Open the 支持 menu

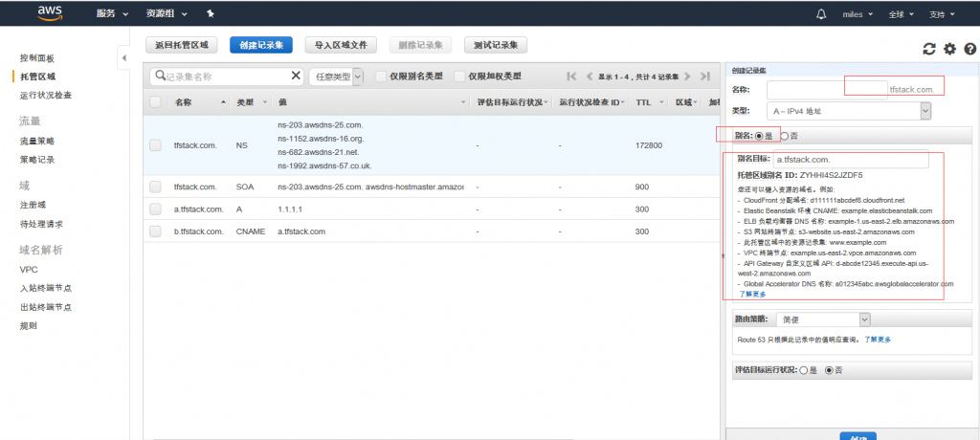pos(942,13)
